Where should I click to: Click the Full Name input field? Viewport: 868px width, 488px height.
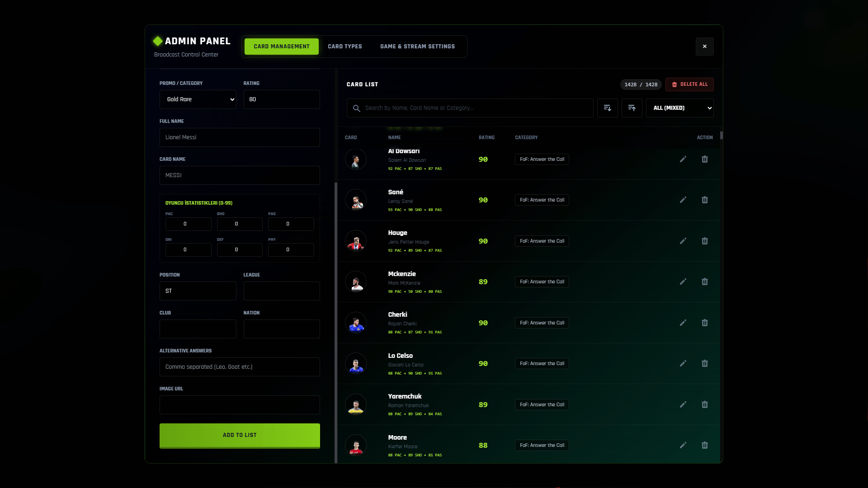point(240,137)
